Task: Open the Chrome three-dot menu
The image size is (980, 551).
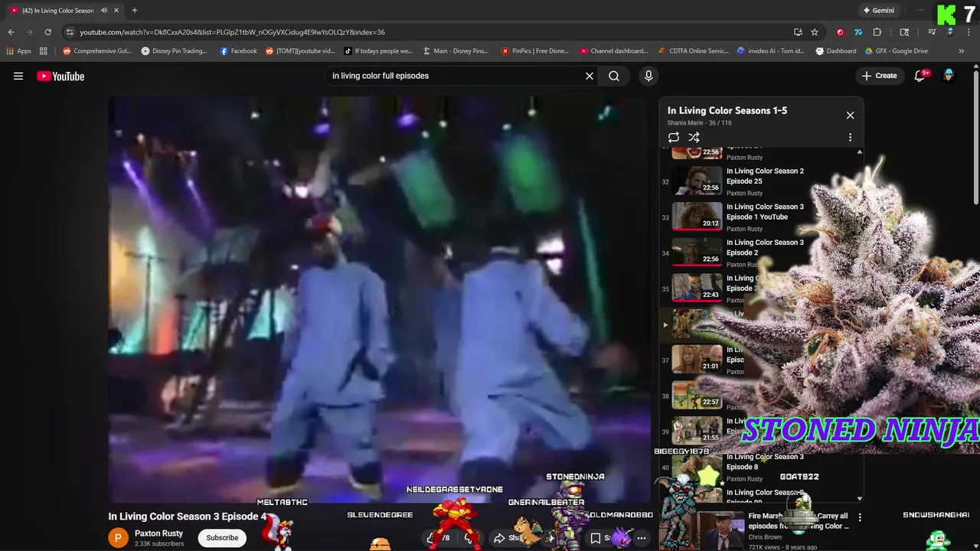Action: [x=969, y=32]
